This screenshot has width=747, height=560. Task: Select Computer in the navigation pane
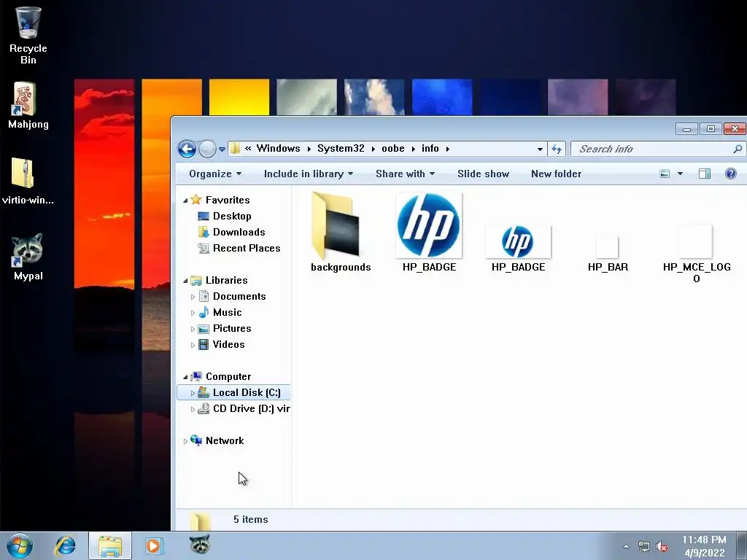[x=228, y=377]
